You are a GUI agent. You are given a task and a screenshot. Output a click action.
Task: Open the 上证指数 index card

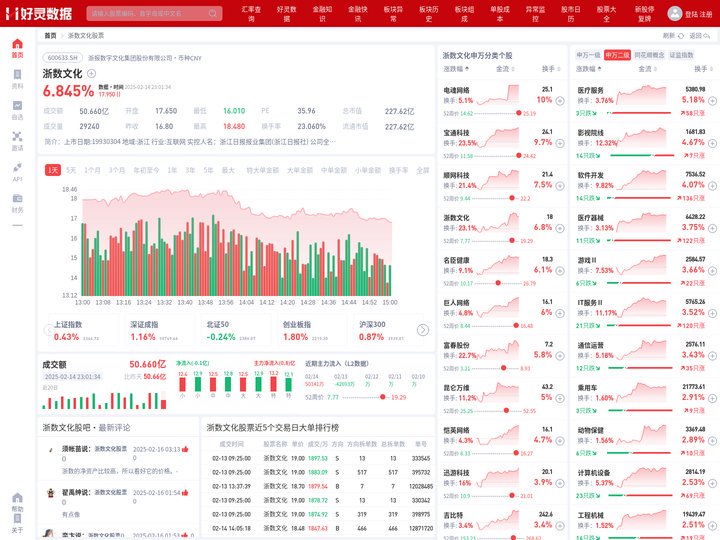click(x=82, y=331)
